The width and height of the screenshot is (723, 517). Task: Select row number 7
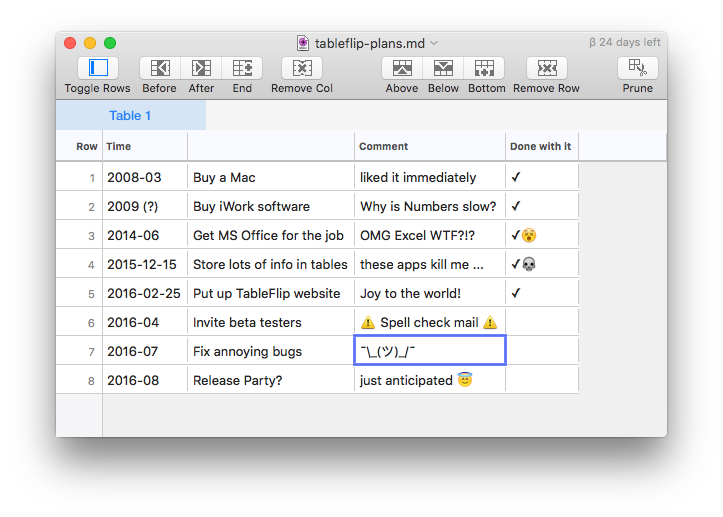(x=79, y=352)
